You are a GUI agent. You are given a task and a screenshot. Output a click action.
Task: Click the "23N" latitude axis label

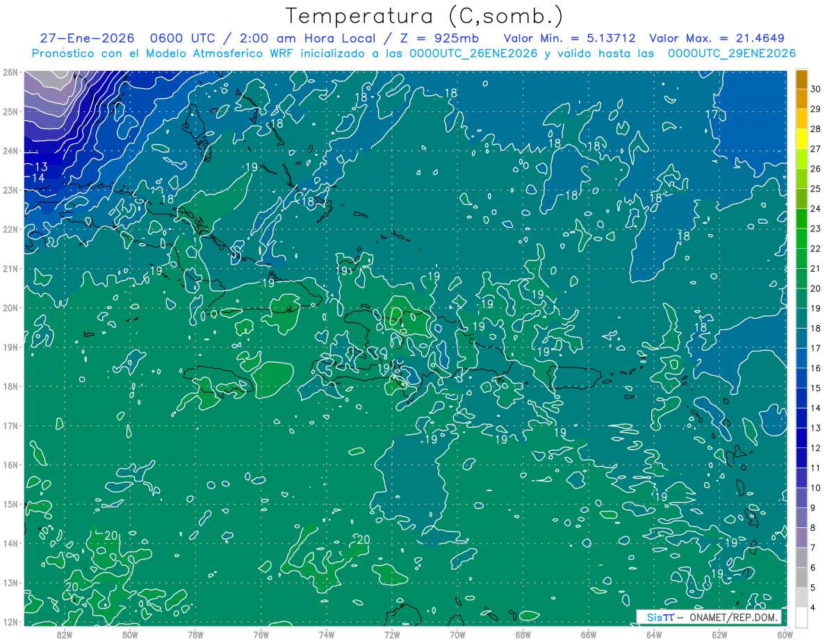10,190
